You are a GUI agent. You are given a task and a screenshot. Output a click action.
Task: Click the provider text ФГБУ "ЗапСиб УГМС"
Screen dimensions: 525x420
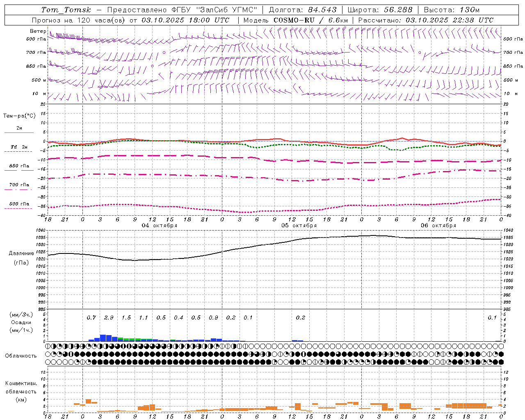pyautogui.click(x=215, y=10)
